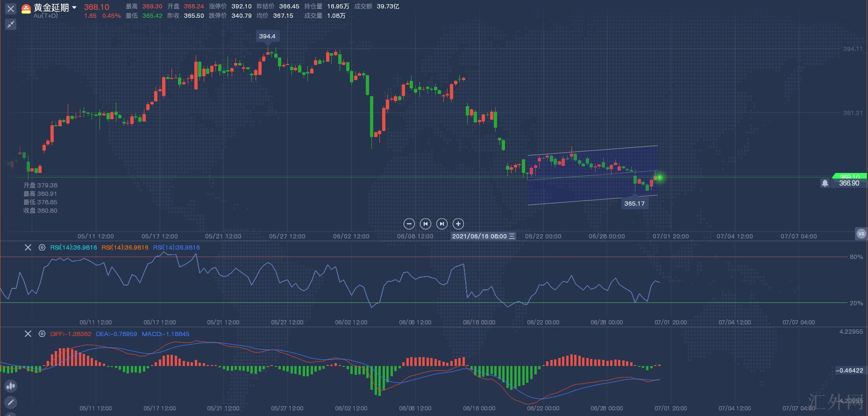Image resolution: width=868 pixels, height=416 pixels.
Task: Jump to the next candle step
Action: (441, 224)
